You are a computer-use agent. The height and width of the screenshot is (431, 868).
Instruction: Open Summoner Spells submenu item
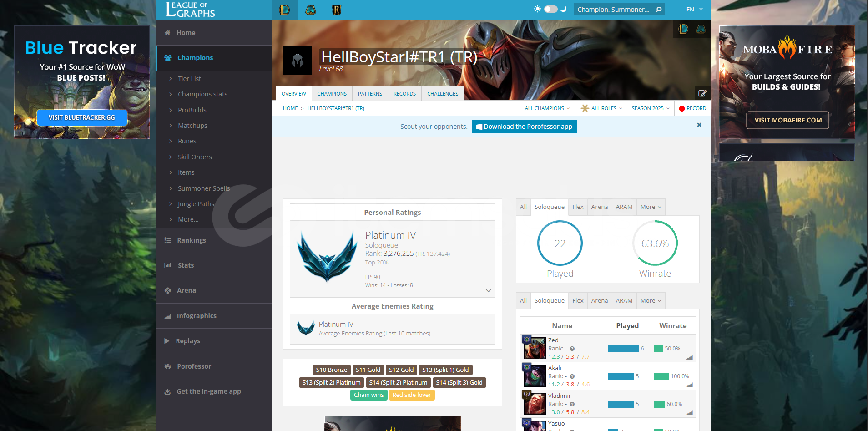[x=204, y=188]
